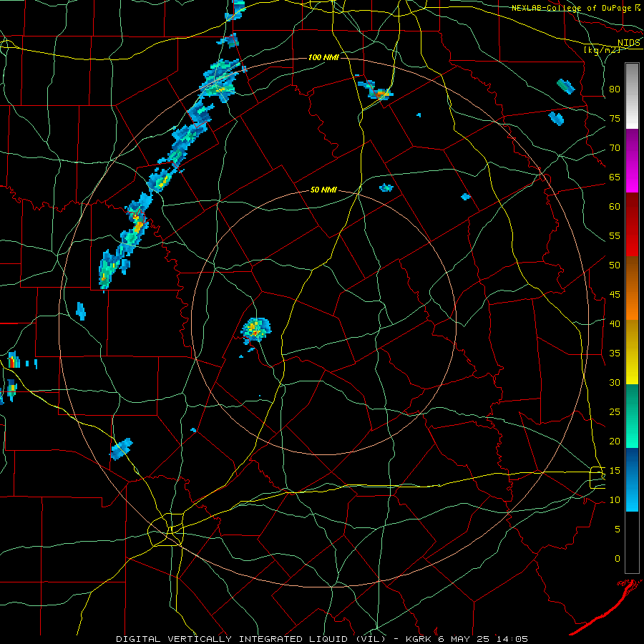Select the 15 value on the scale

pyautogui.click(x=615, y=471)
